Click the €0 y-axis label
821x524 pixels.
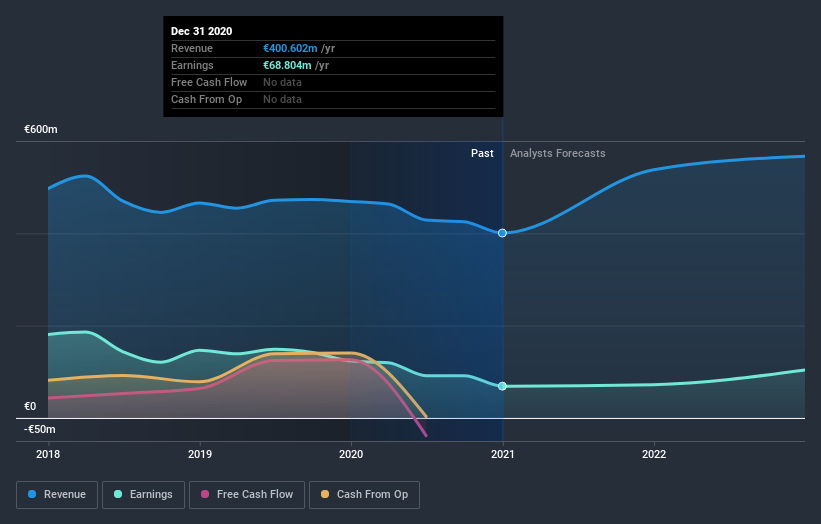(30, 406)
